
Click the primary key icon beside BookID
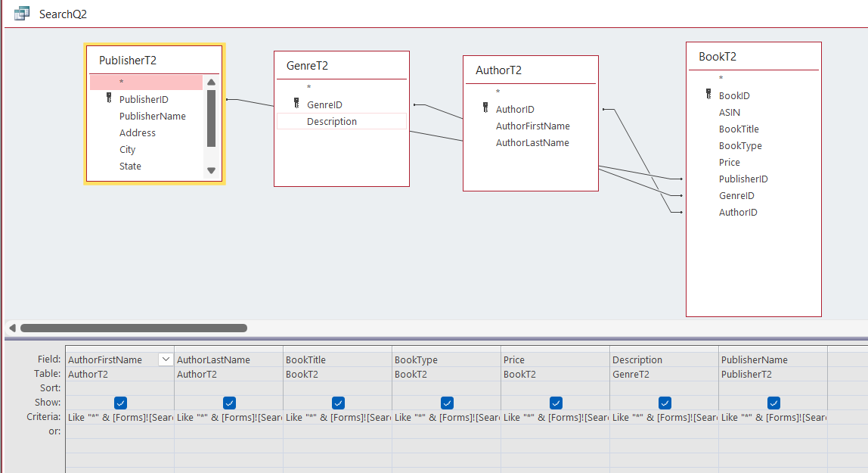708,95
